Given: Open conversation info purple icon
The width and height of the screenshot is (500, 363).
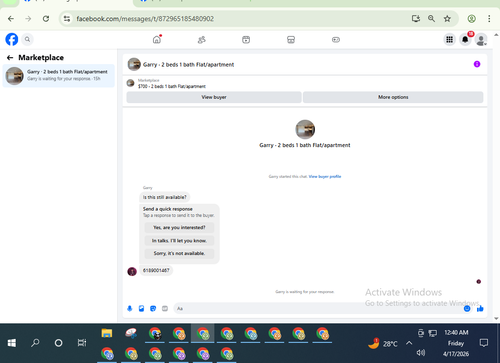Looking at the screenshot, I should (x=477, y=64).
